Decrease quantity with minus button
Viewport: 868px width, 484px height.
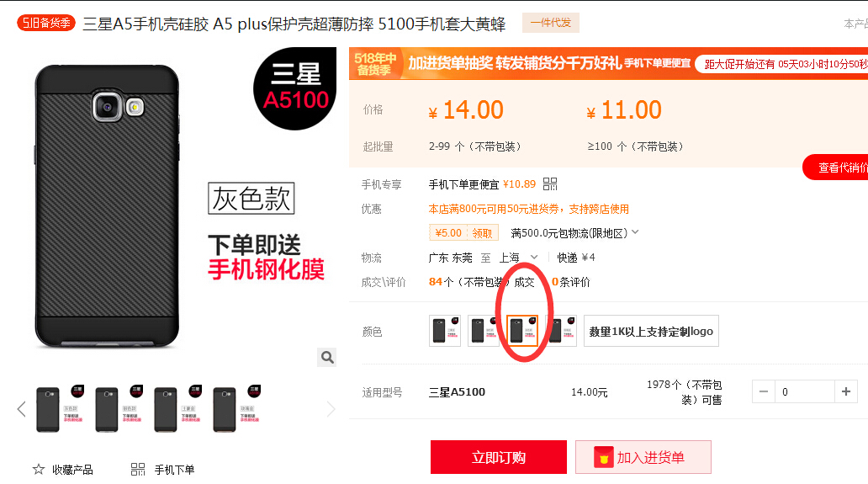764,391
